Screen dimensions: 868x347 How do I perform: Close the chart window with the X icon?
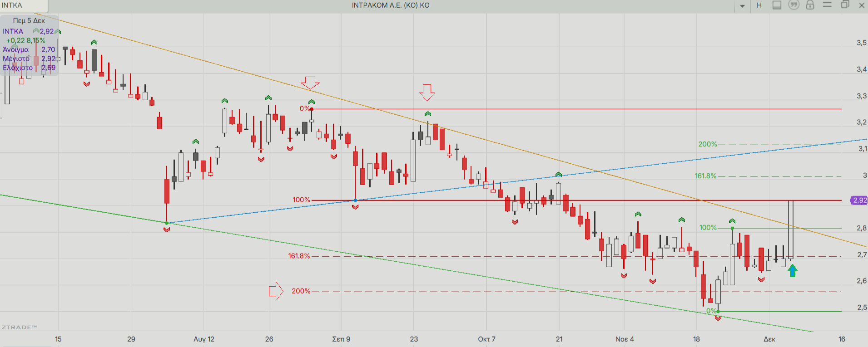pyautogui.click(x=862, y=5)
